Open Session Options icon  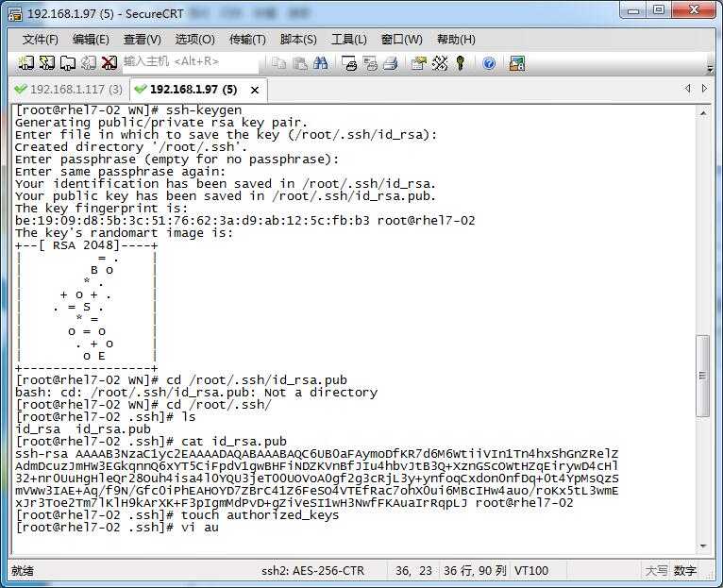click(419, 62)
